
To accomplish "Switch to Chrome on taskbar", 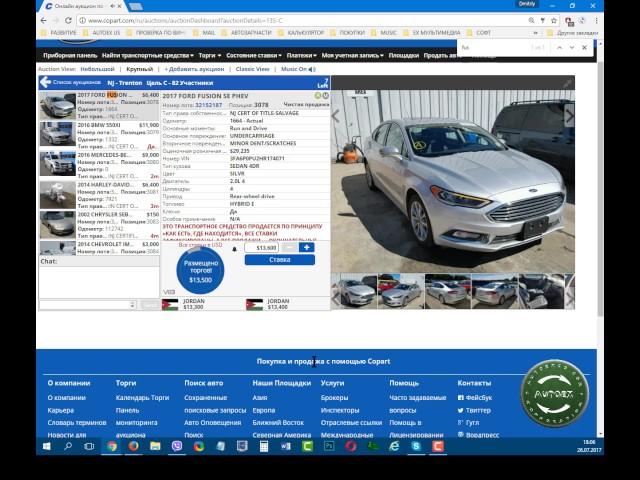I will (112, 447).
